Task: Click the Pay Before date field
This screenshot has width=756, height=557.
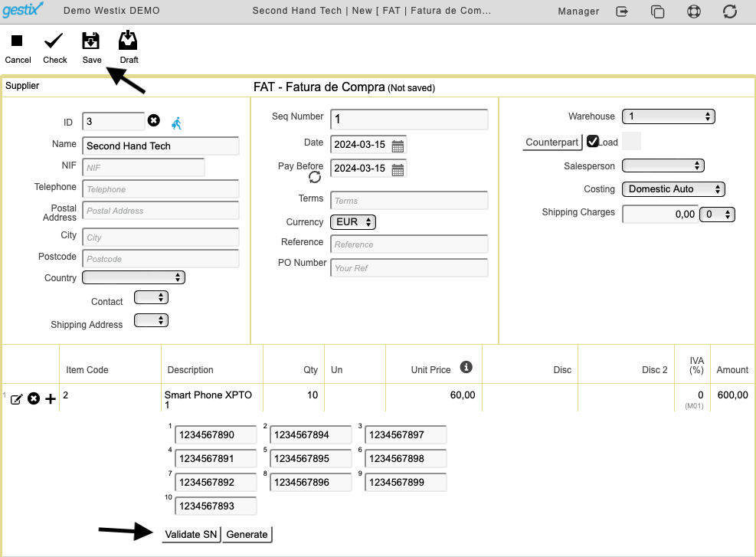Action: coord(361,169)
